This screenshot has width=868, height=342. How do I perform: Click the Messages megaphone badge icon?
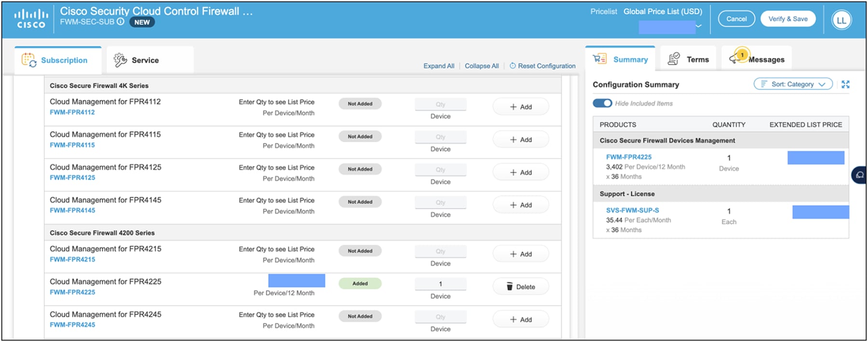pos(739,56)
